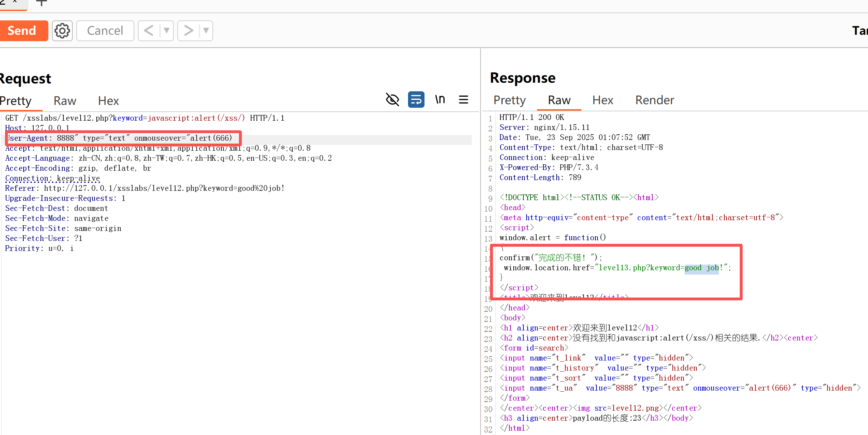
Task: Click the Sec-Fetch-Mode: navigate line
Action: 57,218
